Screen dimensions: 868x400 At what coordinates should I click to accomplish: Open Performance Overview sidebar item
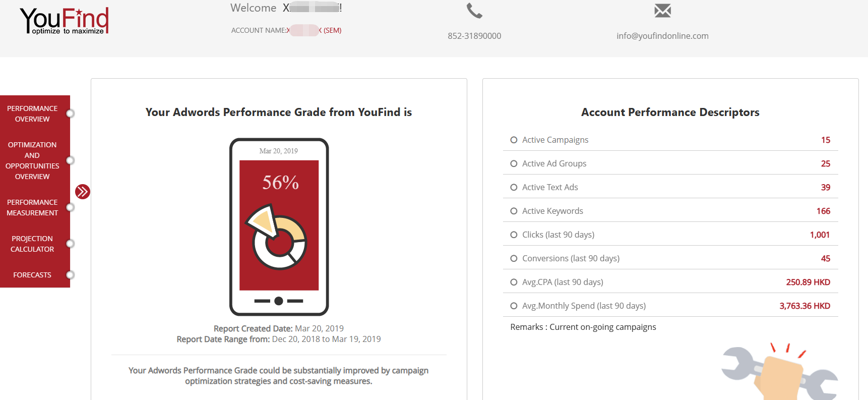[x=32, y=113]
